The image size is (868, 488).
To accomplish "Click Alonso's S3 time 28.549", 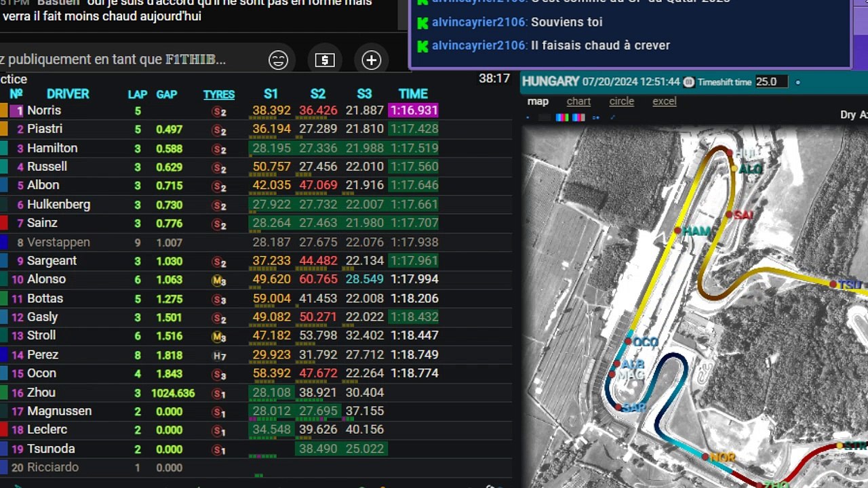I will tap(364, 279).
